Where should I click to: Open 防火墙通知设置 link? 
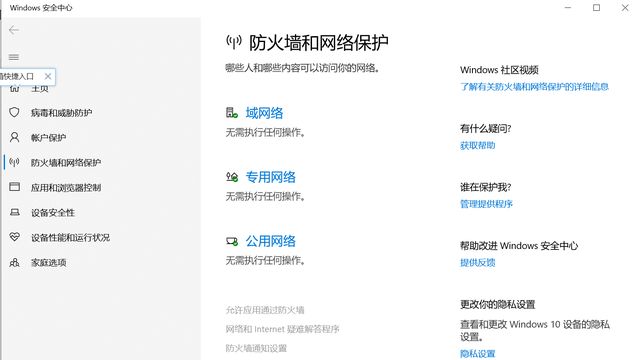pyautogui.click(x=256, y=348)
